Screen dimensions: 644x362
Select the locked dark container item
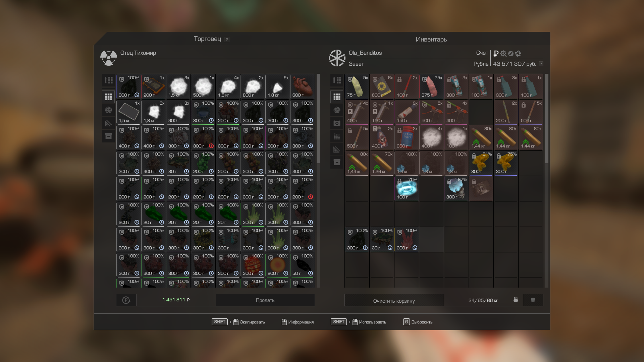[x=481, y=188]
